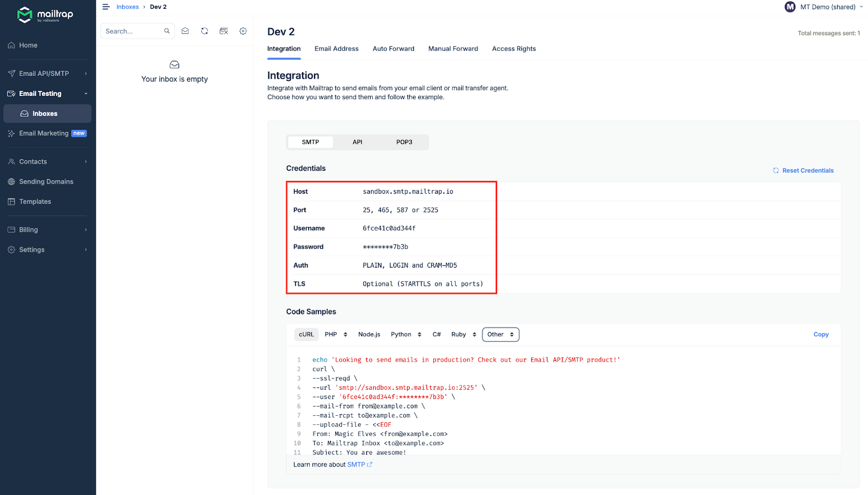The width and height of the screenshot is (868, 495).
Task: Switch to the Integration tab
Action: pos(284,49)
